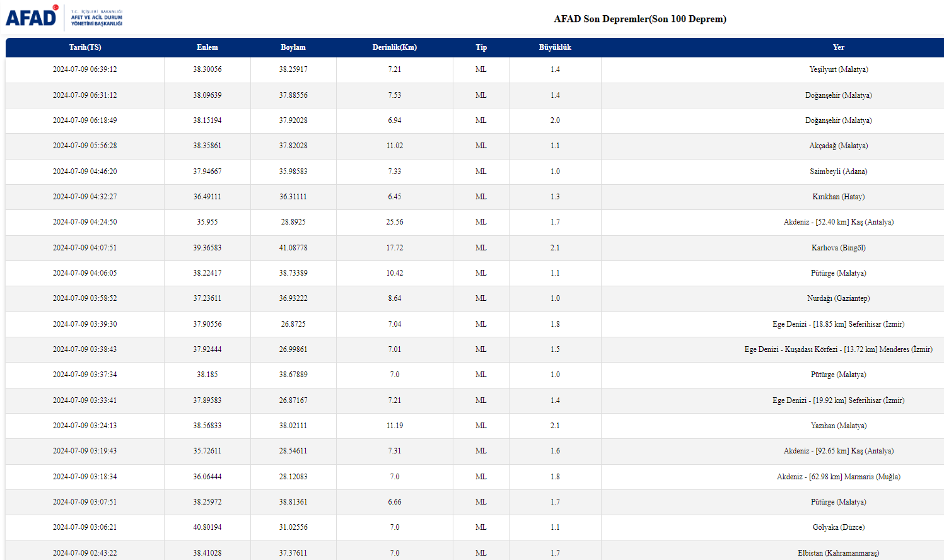The height and width of the screenshot is (560, 944).
Task: Select the Derinlik(Km) column header
Action: click(x=395, y=47)
